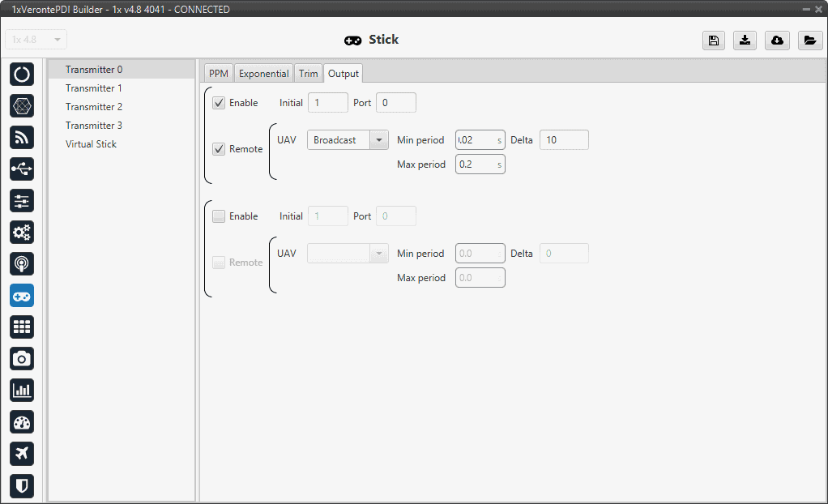This screenshot has height=504, width=828.
Task: Select the airplane sidebar icon
Action: pyautogui.click(x=22, y=454)
